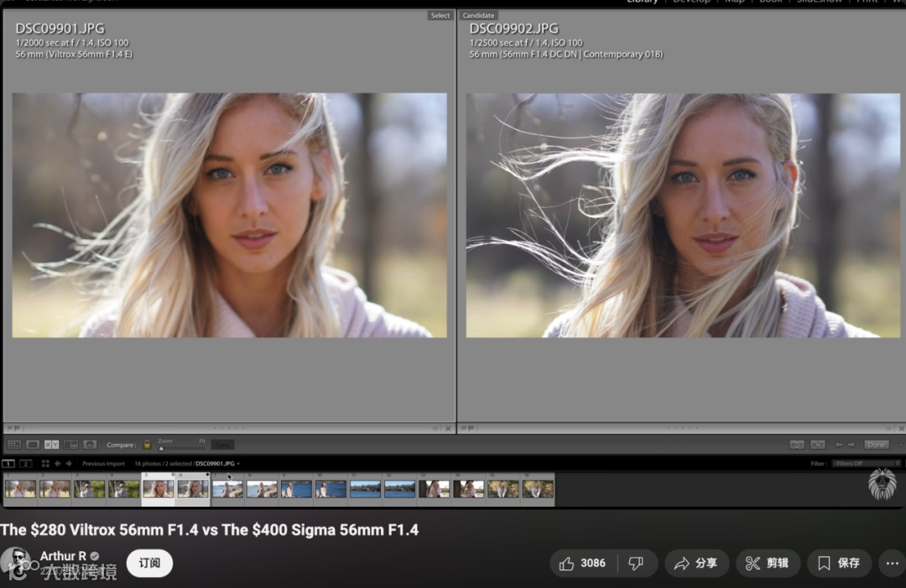The image size is (906, 588).
Task: Select filmstrip thumbnail 14
Action: (469, 489)
